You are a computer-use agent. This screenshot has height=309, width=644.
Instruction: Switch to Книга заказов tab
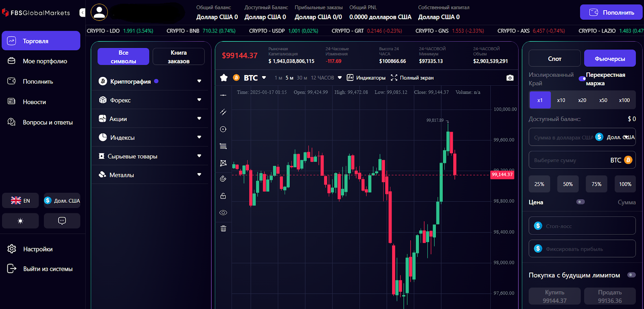click(179, 57)
